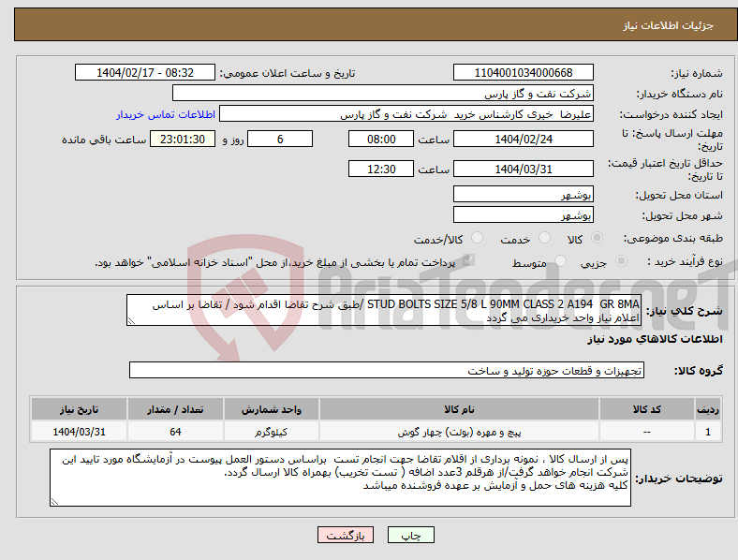
Task: Click the گروه کالا label
Action: [699, 370]
